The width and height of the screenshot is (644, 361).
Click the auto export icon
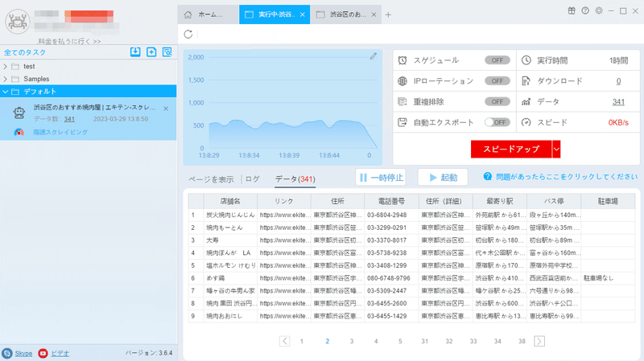pyautogui.click(x=402, y=122)
